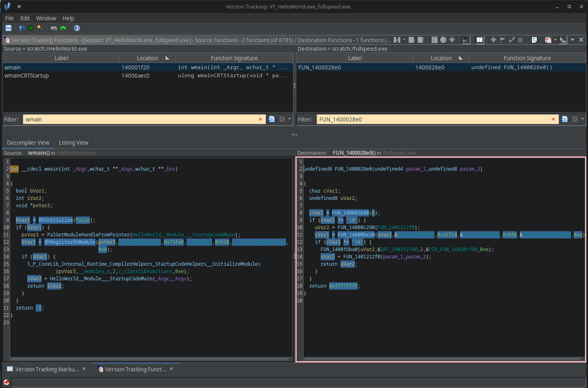Select FUN_1400028e0 destination function row

[441, 67]
